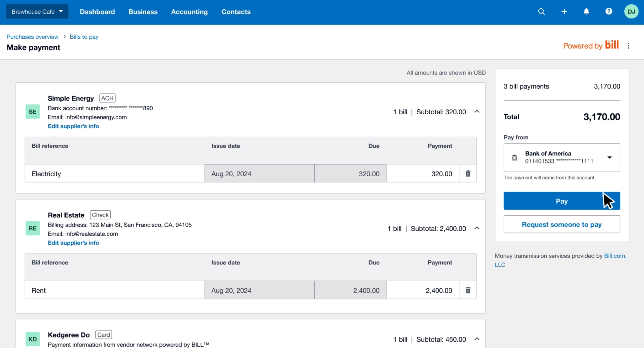Click Simple Energy bank account number text

point(100,108)
